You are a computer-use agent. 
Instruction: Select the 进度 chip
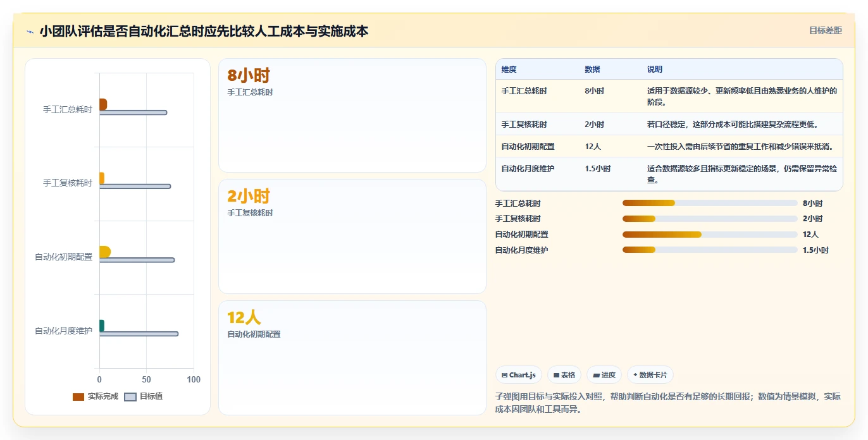pyautogui.click(x=604, y=375)
